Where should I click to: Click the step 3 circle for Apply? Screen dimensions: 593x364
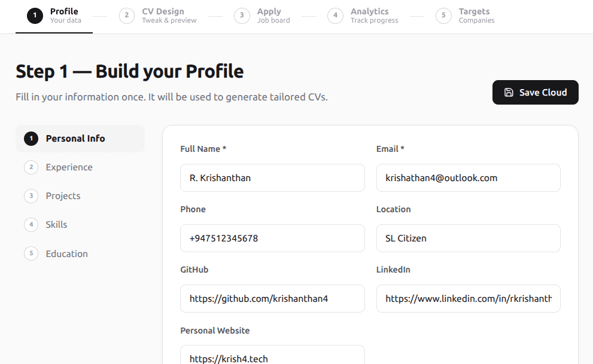(x=242, y=16)
